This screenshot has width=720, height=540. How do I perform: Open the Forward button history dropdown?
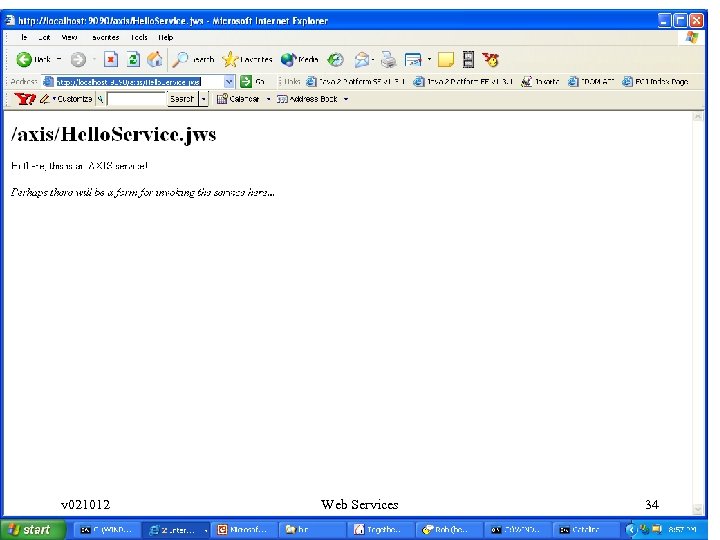tap(94, 59)
